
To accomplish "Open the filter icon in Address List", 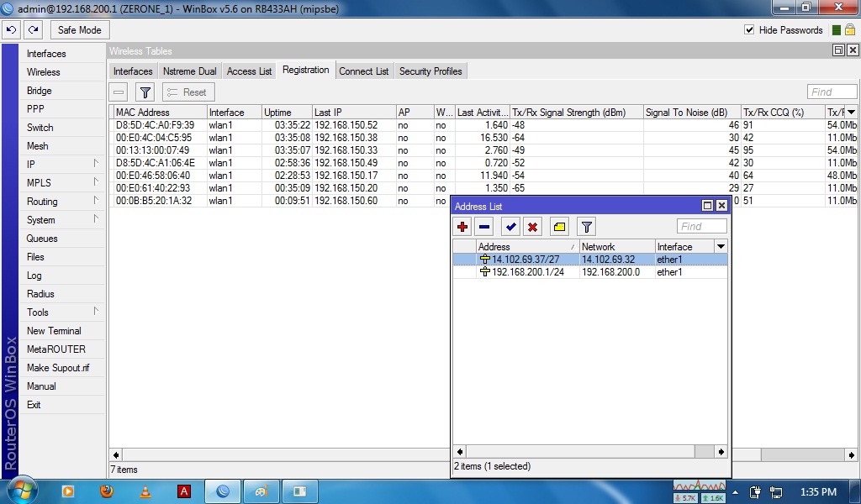I will pyautogui.click(x=586, y=227).
